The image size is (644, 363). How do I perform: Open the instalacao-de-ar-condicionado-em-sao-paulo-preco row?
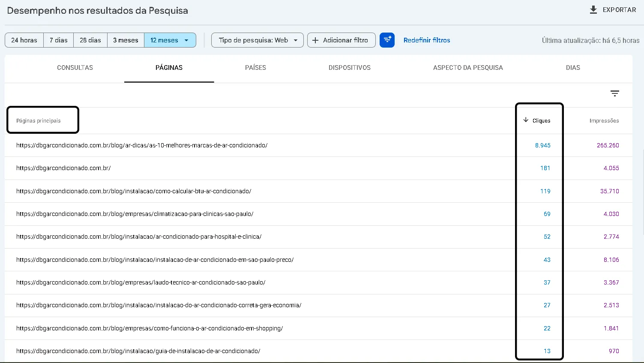click(x=318, y=260)
